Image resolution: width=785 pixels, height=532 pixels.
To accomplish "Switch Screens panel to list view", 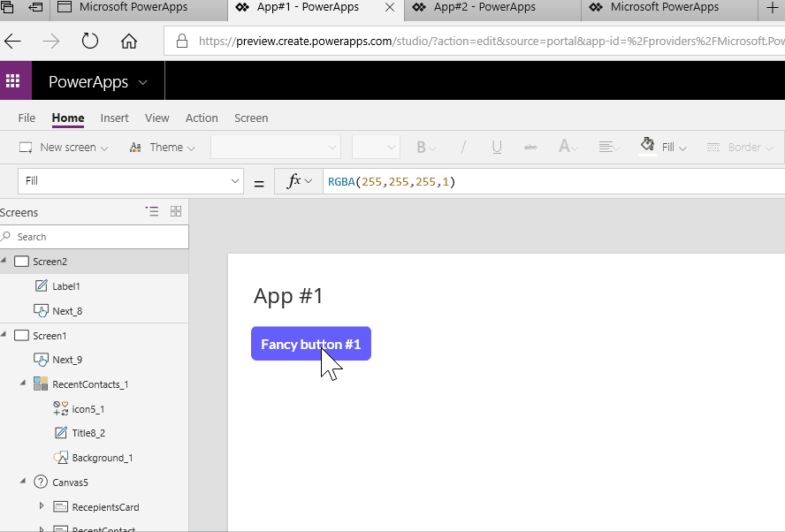I will coord(151,211).
